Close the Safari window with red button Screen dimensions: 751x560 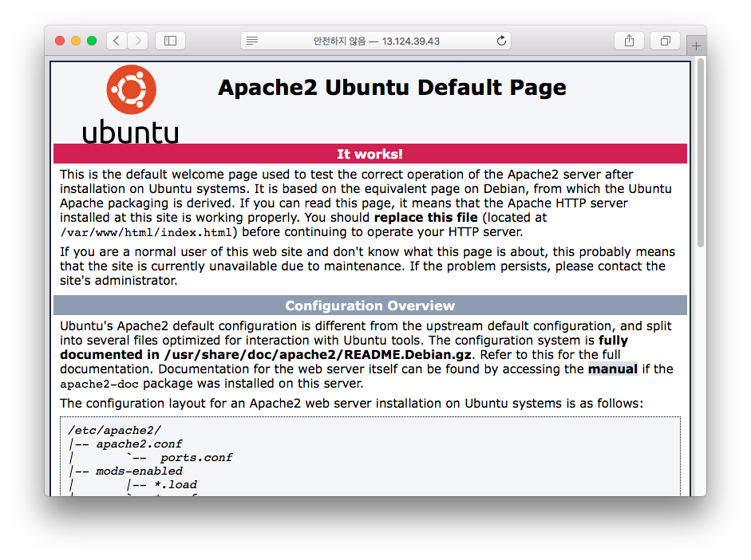(60, 41)
